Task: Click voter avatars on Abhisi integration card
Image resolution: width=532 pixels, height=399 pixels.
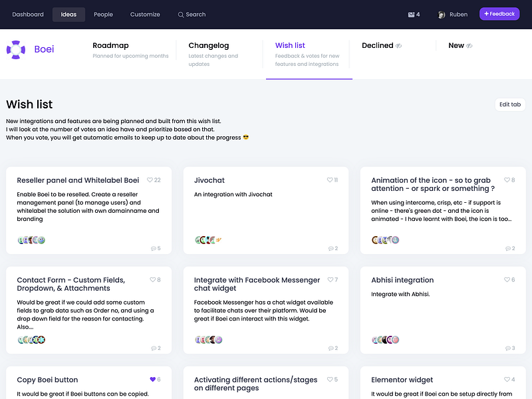Action: [x=386, y=340]
